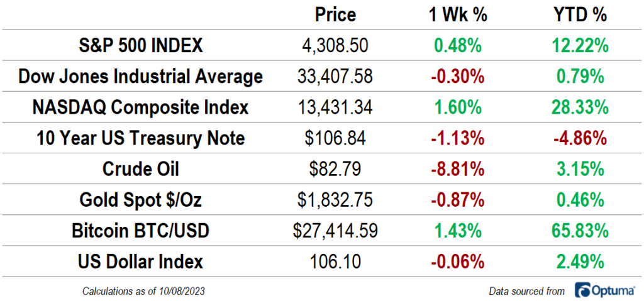Image resolution: width=644 pixels, height=301 pixels.
Task: Click Gold Spot $/Oz label
Action: click(x=140, y=200)
